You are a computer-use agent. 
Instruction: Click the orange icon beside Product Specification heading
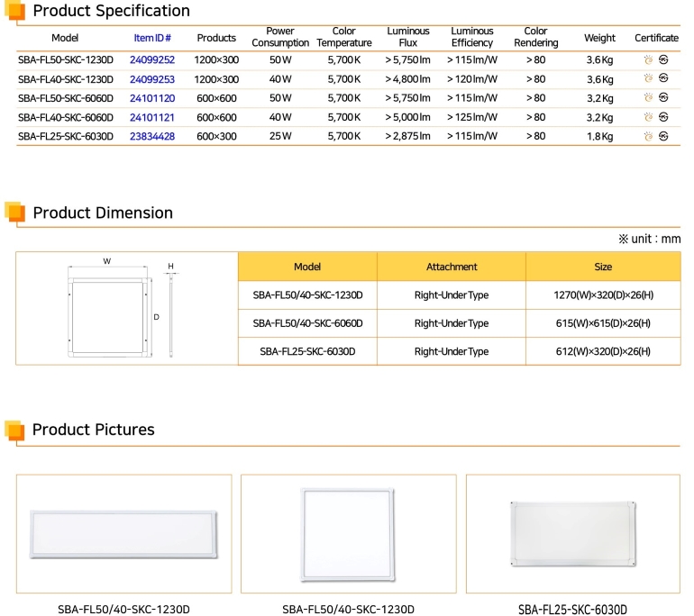[14, 12]
